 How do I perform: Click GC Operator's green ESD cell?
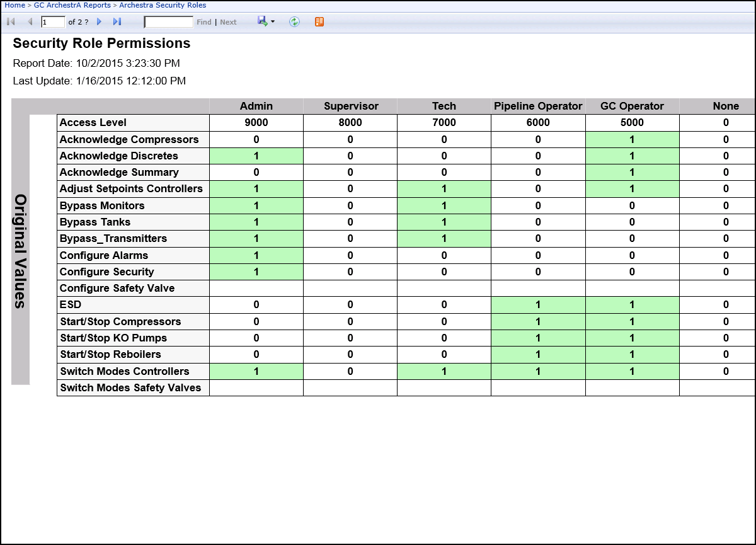coord(632,305)
